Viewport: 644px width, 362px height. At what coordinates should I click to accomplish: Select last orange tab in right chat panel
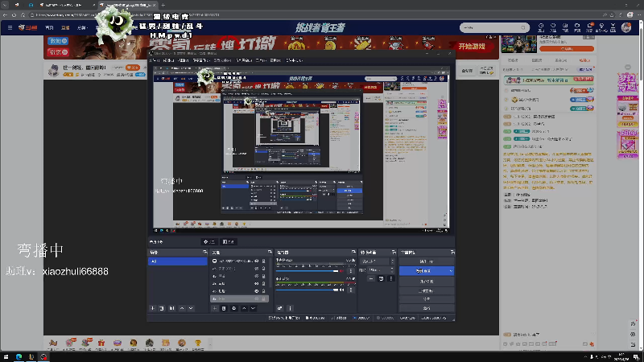[x=584, y=60]
